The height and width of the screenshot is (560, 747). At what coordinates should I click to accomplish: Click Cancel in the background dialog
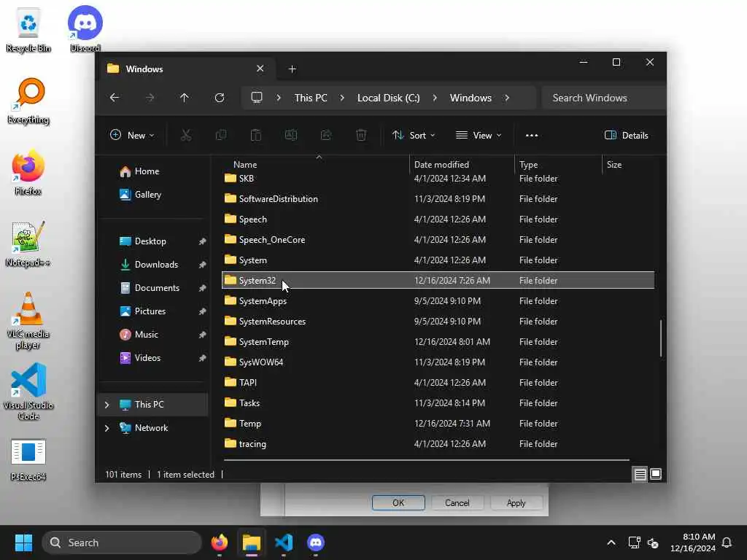457,503
